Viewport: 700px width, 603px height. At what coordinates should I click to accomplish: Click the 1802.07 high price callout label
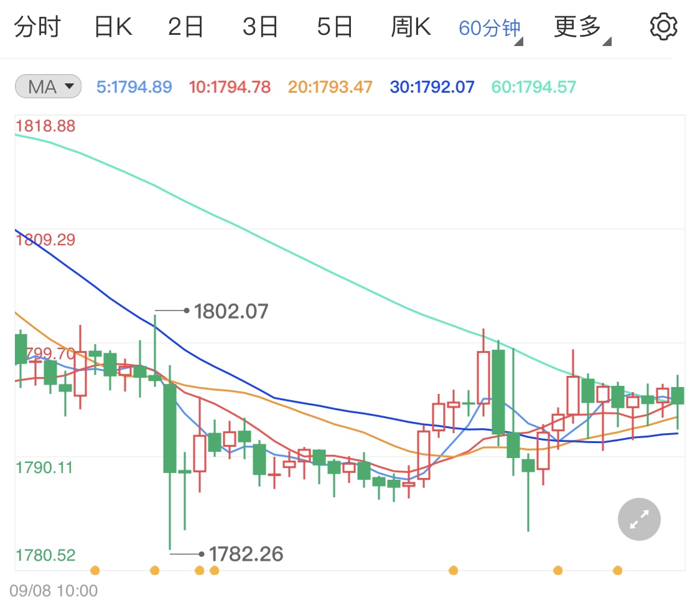[x=231, y=311]
